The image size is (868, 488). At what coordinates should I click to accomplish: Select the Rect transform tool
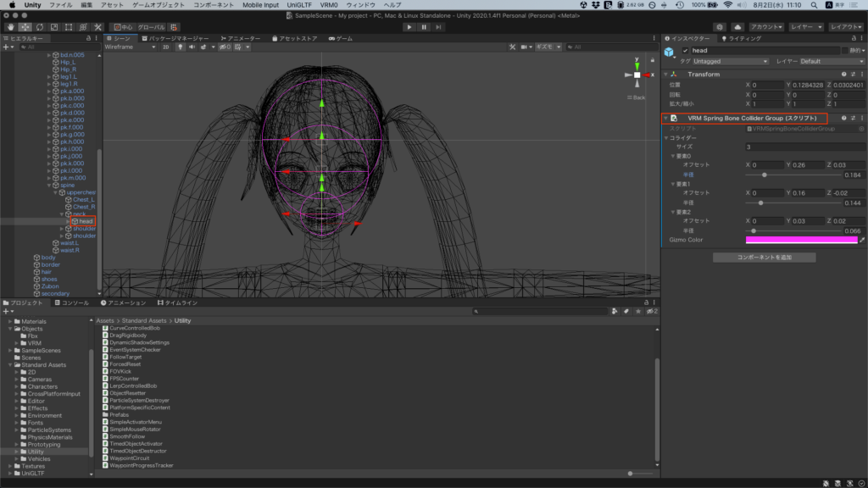coord(69,27)
